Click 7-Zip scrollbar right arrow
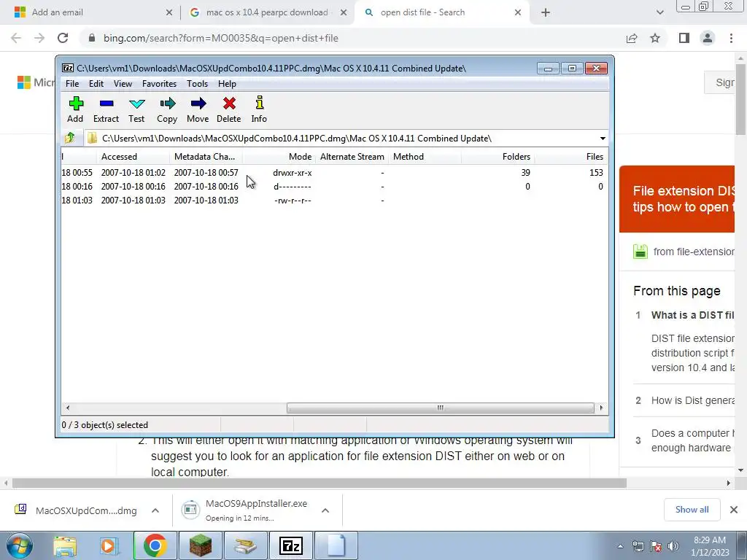This screenshot has height=560, width=747. [x=601, y=408]
